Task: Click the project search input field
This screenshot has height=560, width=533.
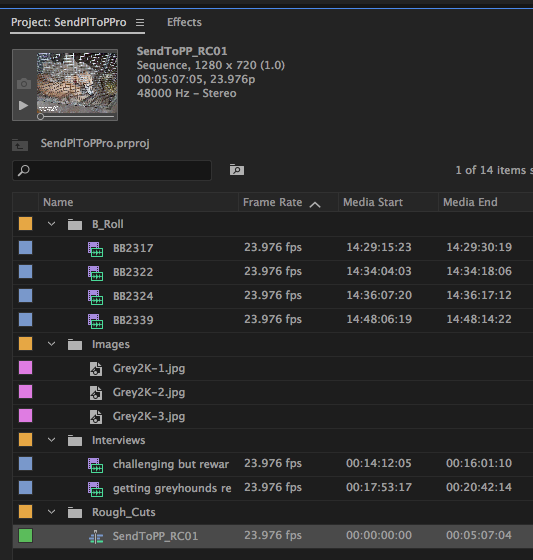Action: click(x=112, y=170)
